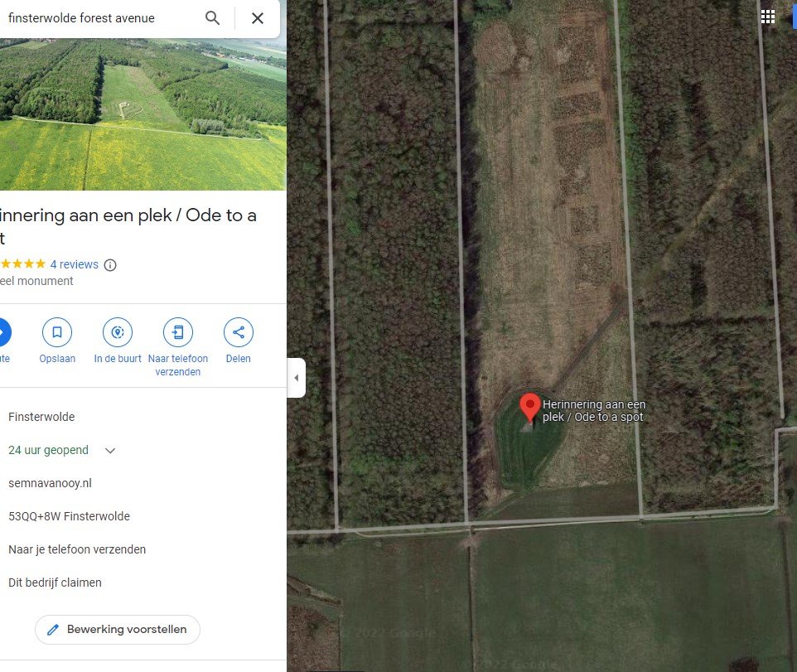Click the reviews info icon

(110, 265)
